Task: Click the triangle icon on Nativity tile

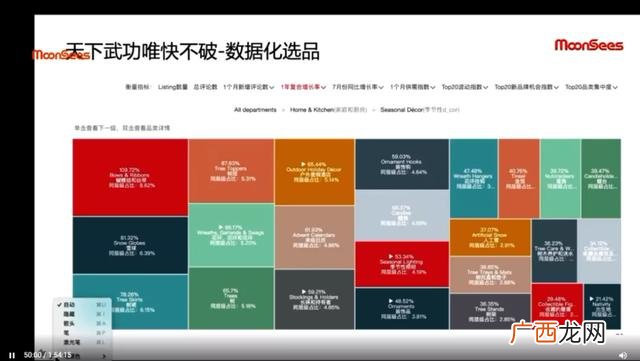Action: [x=592, y=299]
